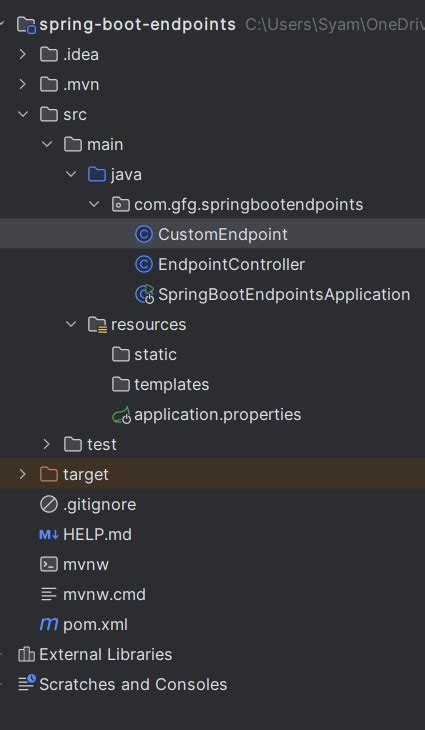Click the templates folder icon

(121, 384)
